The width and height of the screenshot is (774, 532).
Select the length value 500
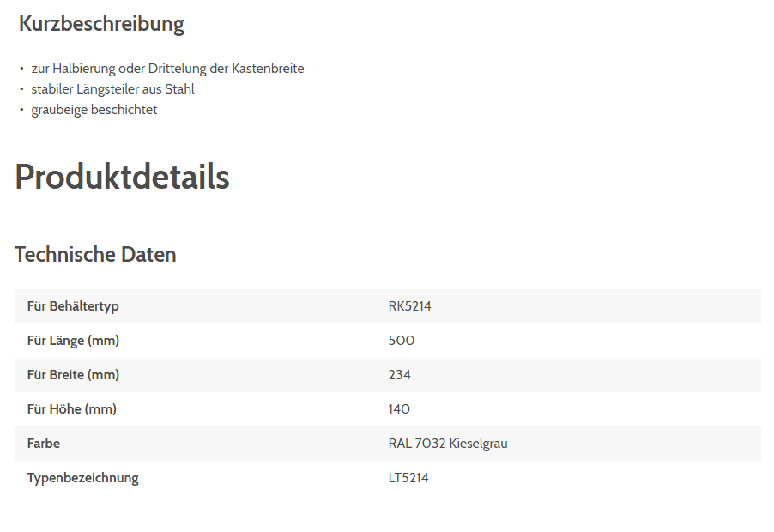pos(402,341)
